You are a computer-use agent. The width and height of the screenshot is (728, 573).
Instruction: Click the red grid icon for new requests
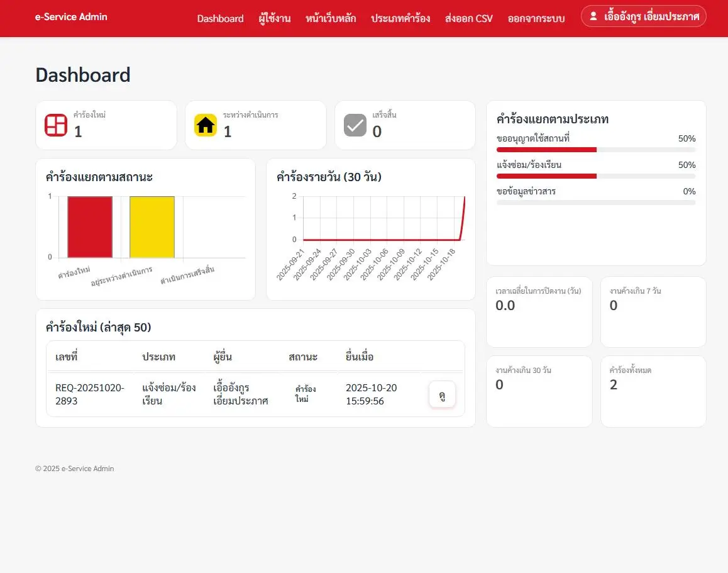pos(56,125)
